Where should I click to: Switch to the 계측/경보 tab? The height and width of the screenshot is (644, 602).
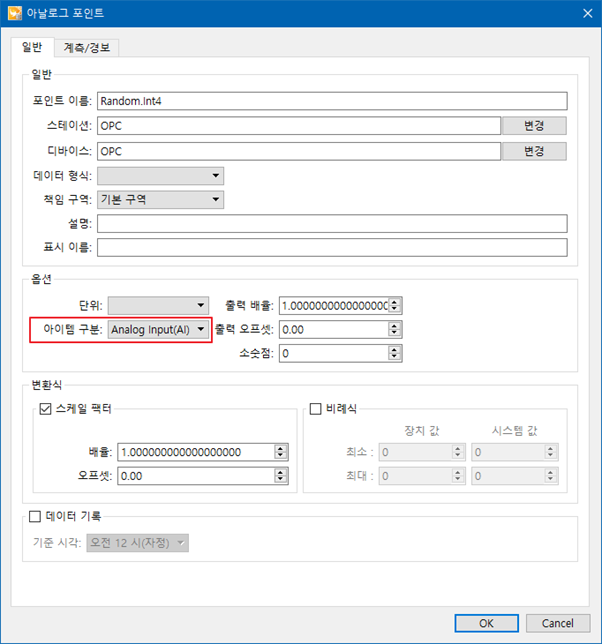coord(87,48)
